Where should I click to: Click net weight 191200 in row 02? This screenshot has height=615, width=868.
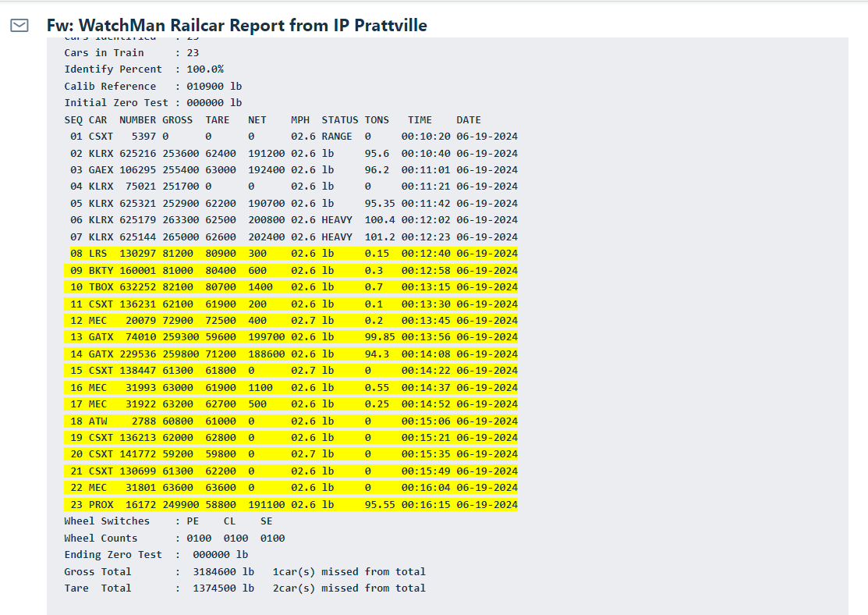pyautogui.click(x=266, y=154)
